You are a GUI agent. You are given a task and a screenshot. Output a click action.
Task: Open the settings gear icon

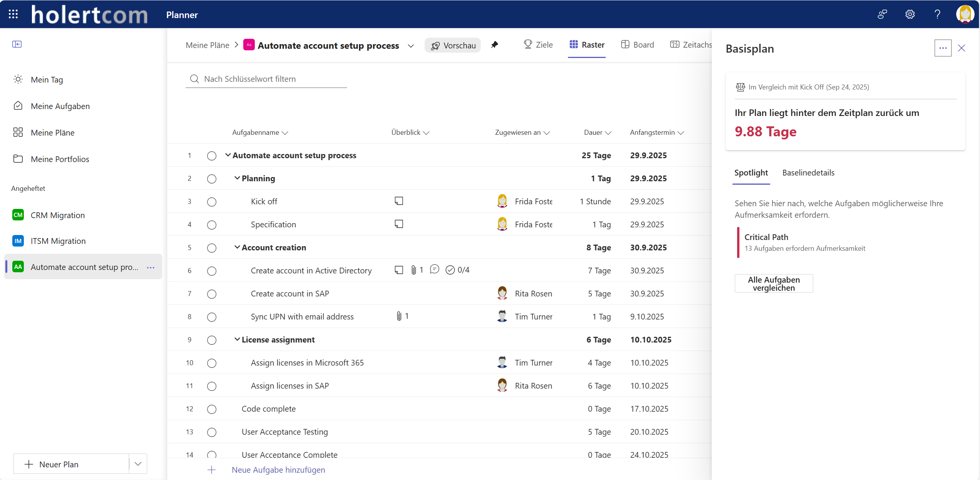[x=910, y=14]
